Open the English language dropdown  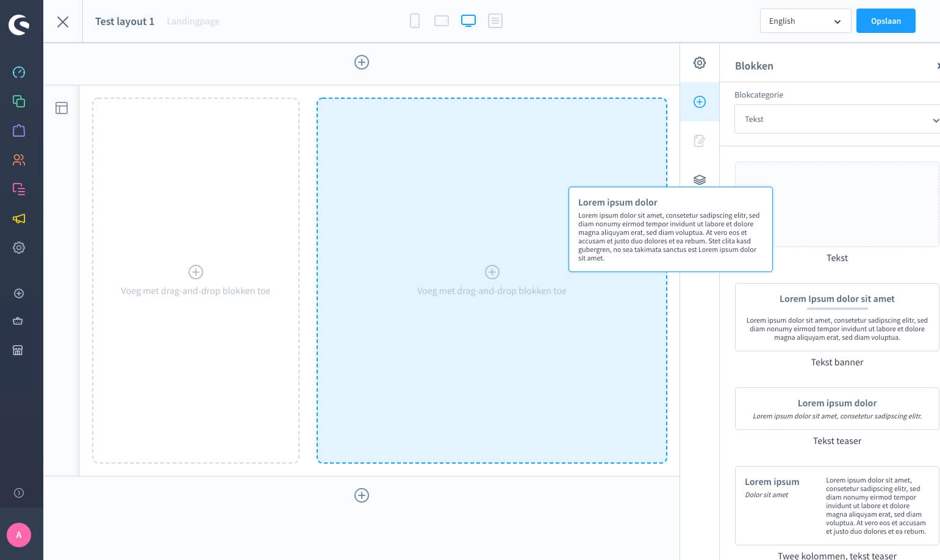tap(805, 21)
